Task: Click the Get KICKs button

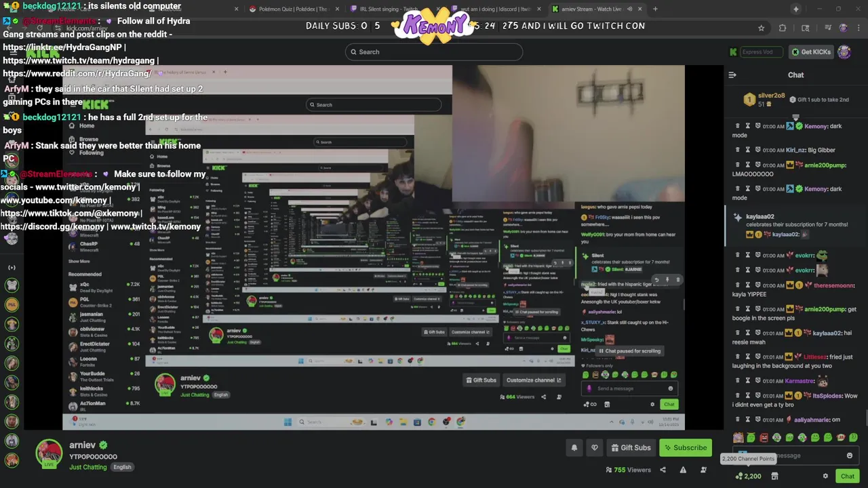Action: [810, 52]
